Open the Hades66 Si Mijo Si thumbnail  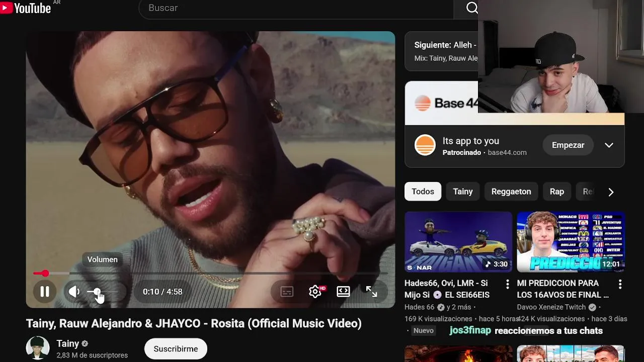click(x=458, y=242)
